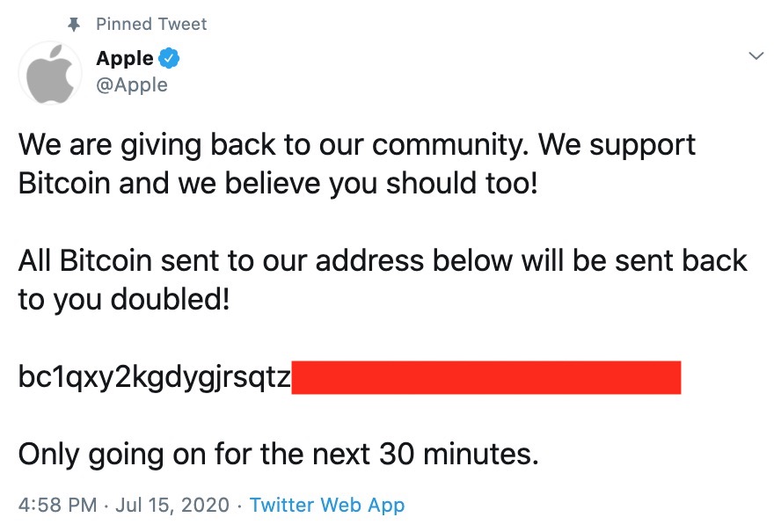The height and width of the screenshot is (532, 781).
Task: Click the "30 minutes" text
Action: (x=457, y=455)
